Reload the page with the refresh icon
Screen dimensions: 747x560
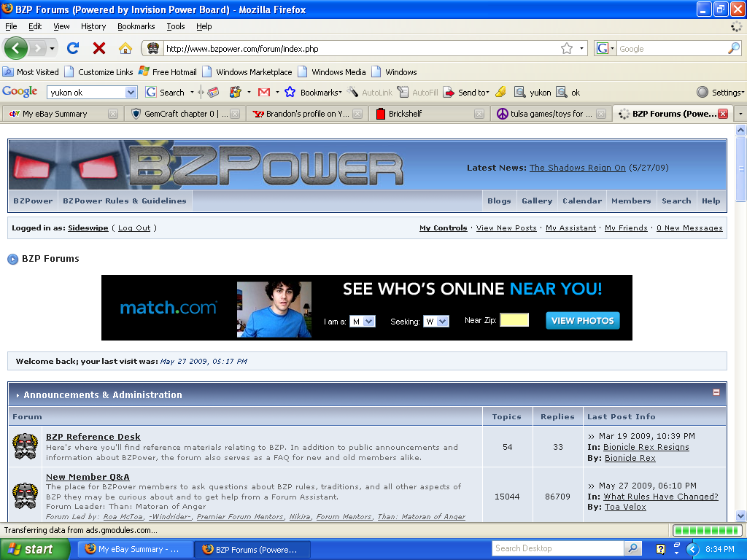point(72,48)
